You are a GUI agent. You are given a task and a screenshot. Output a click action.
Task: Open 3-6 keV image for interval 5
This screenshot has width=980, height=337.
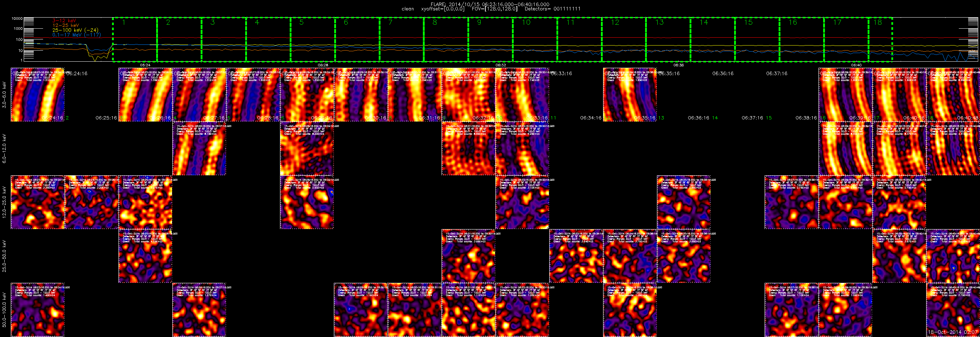[253, 95]
